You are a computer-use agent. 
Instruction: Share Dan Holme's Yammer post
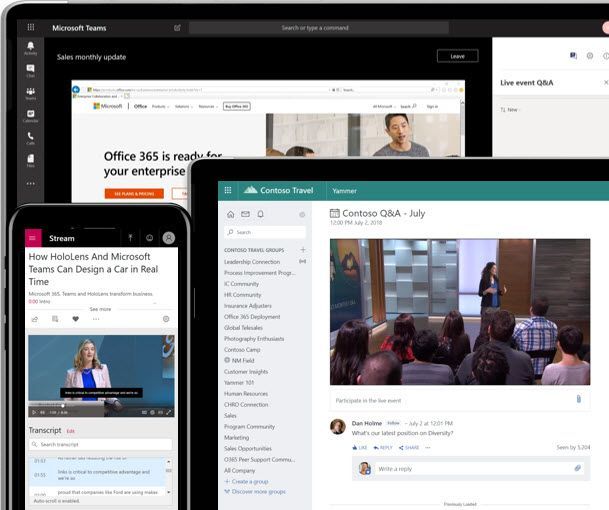click(409, 447)
